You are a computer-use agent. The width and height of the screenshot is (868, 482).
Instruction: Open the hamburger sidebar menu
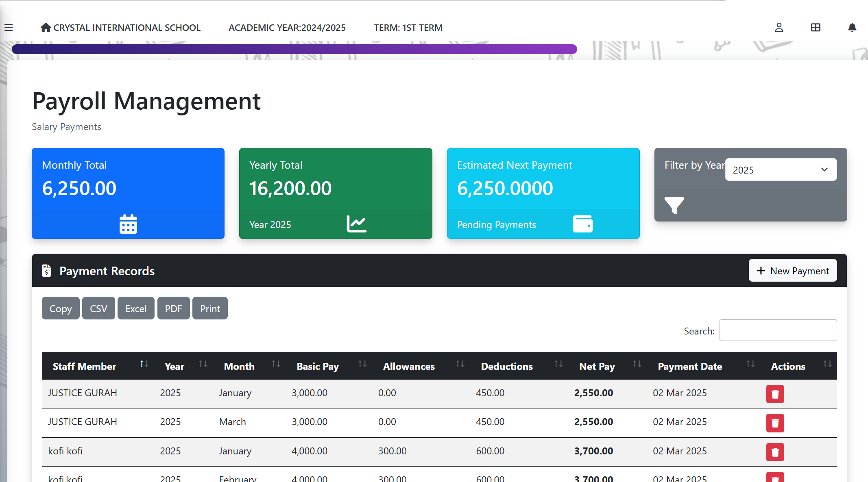pyautogui.click(x=9, y=28)
